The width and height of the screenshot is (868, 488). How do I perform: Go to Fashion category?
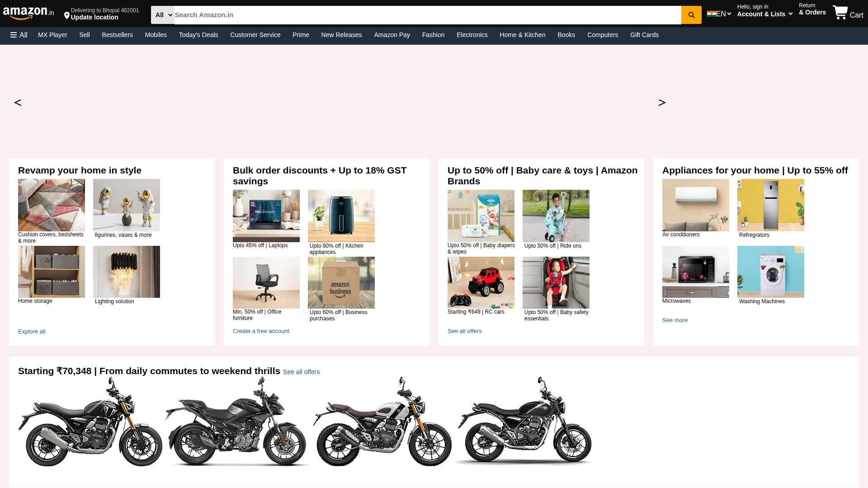tap(433, 35)
